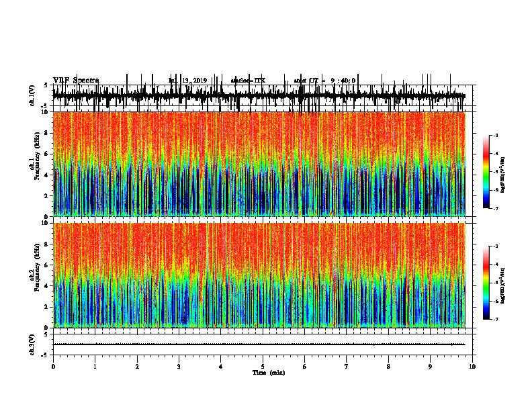Image resolution: width=532 pixels, height=411 pixels.
Task: Click the time axis tick label "4"
Action: click(221, 367)
